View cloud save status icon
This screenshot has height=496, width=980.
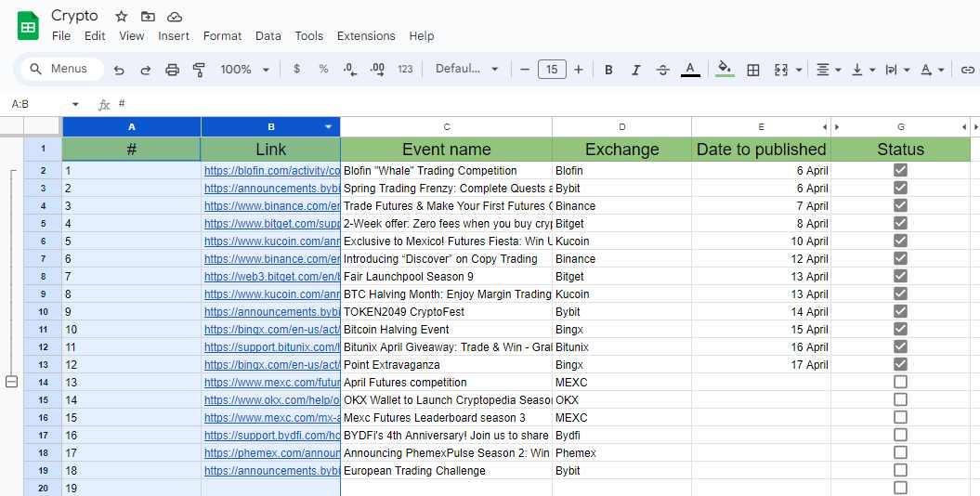tap(175, 16)
